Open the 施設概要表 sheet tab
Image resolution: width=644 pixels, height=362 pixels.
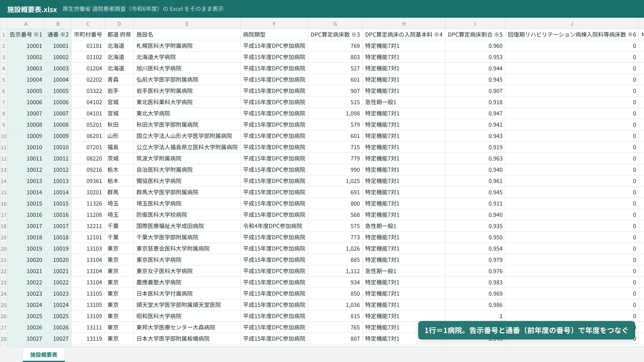44,355
